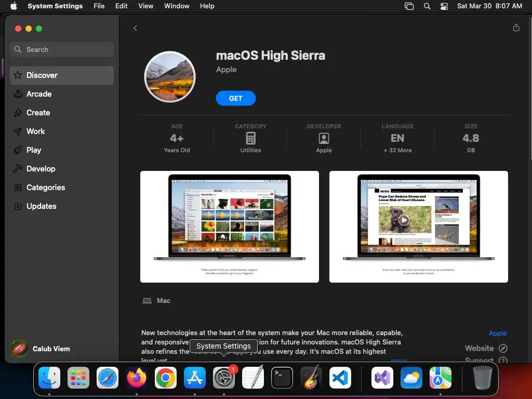Viewport: 532px width, 399px height.
Task: Open the Create section
Action: tap(62, 113)
